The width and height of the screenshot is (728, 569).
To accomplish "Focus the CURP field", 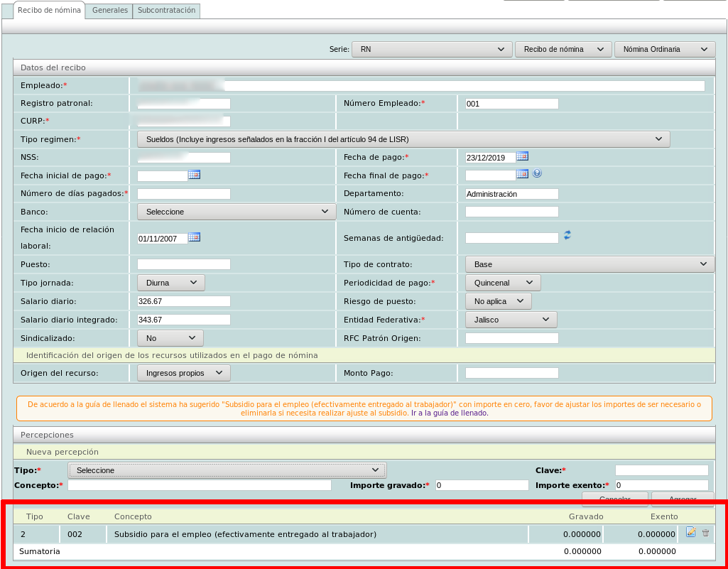I will tap(184, 121).
